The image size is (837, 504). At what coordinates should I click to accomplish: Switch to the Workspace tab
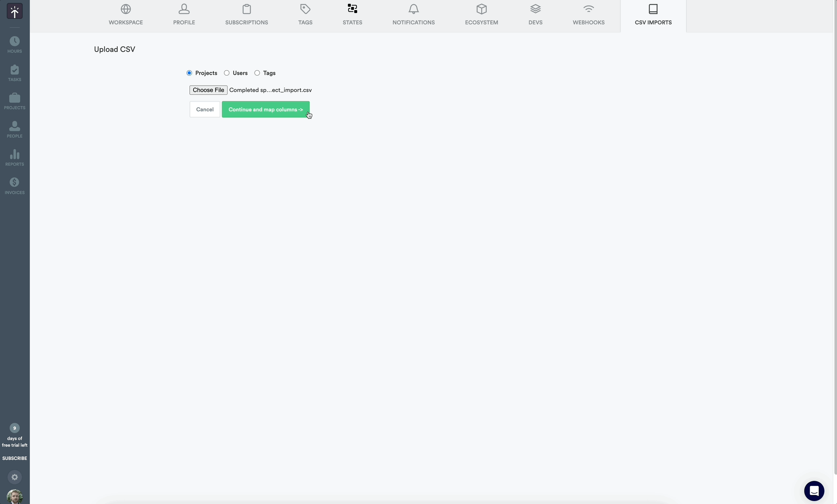pos(126,15)
